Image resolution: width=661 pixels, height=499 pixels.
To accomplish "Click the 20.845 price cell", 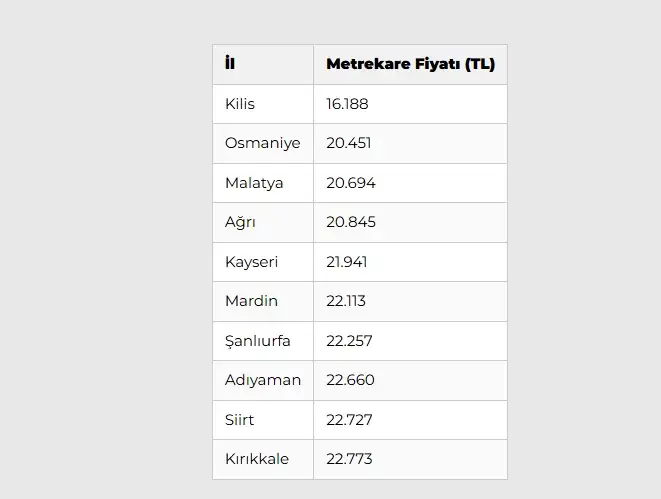I will click(x=350, y=222).
